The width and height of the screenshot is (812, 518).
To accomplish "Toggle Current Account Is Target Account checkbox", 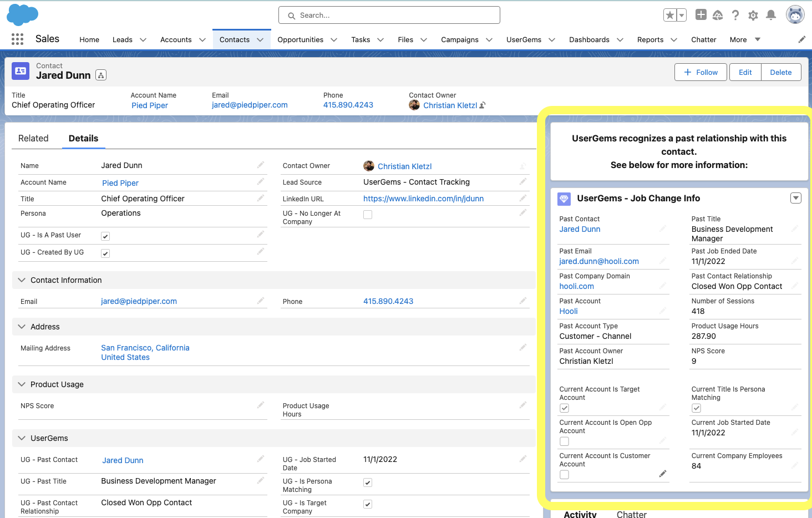I will 565,408.
